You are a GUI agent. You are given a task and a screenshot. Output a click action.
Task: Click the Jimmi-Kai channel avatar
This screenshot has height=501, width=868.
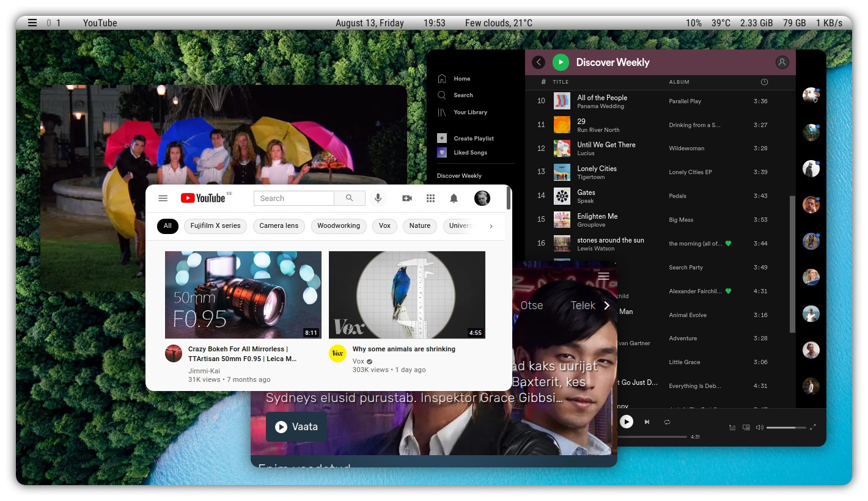174,353
